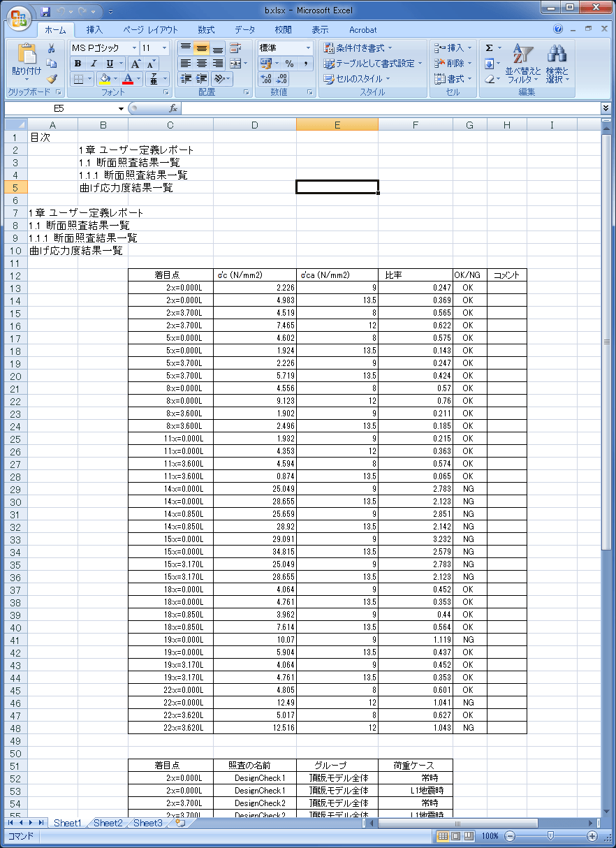
Task: Open the Name Box dropdown arrow
Action: 121,108
